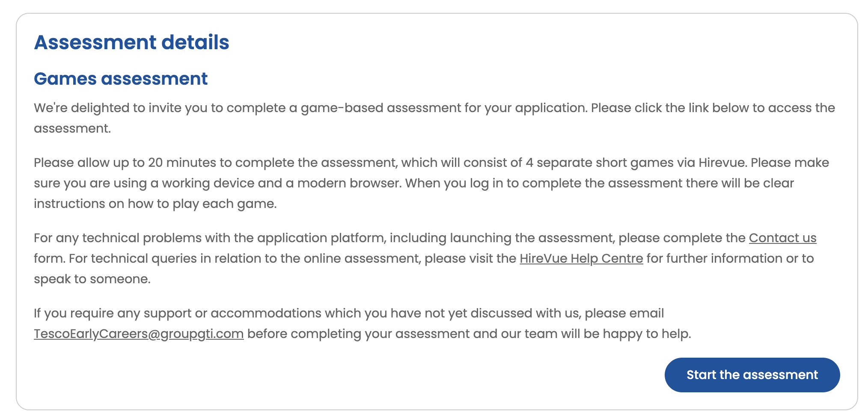
Task: Click the word "Hirevue" in the second paragraph
Action: click(x=722, y=163)
